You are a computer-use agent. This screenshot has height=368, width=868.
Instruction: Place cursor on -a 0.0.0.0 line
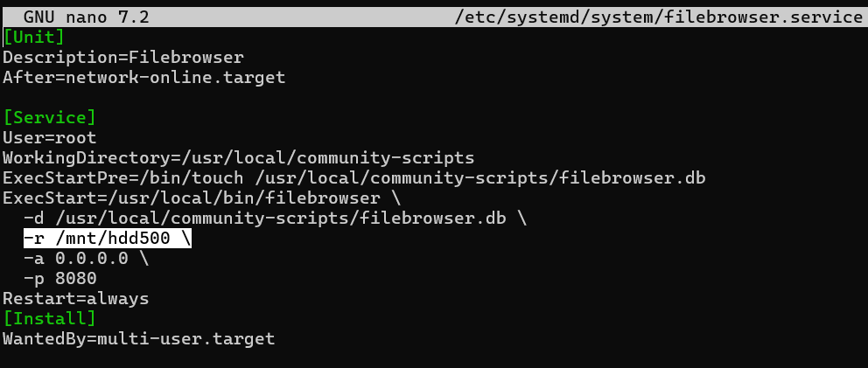(x=86, y=258)
